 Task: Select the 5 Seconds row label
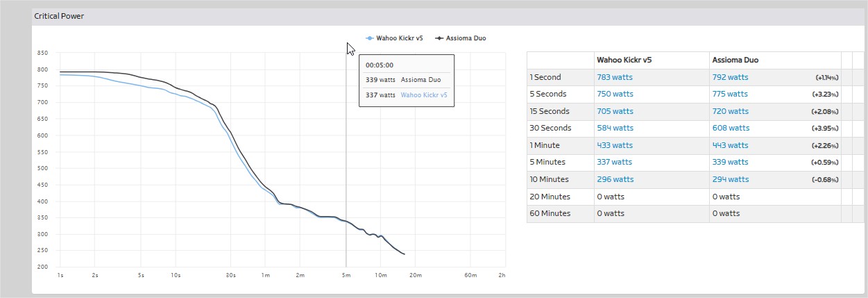548,94
